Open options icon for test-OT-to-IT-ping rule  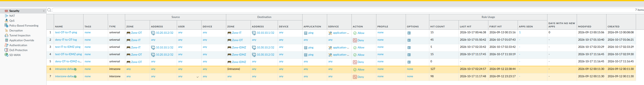point(409,33)
